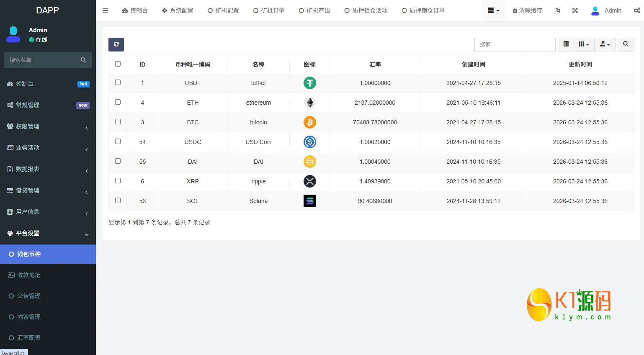Toggle the table card view icon
Image resolution: width=644 pixels, height=355 pixels.
coord(566,44)
